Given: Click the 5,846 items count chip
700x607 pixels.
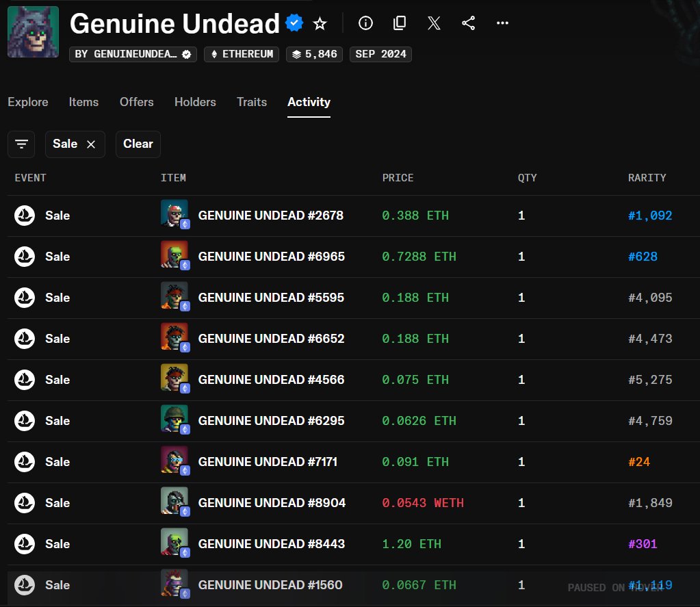Looking at the screenshot, I should [x=314, y=54].
